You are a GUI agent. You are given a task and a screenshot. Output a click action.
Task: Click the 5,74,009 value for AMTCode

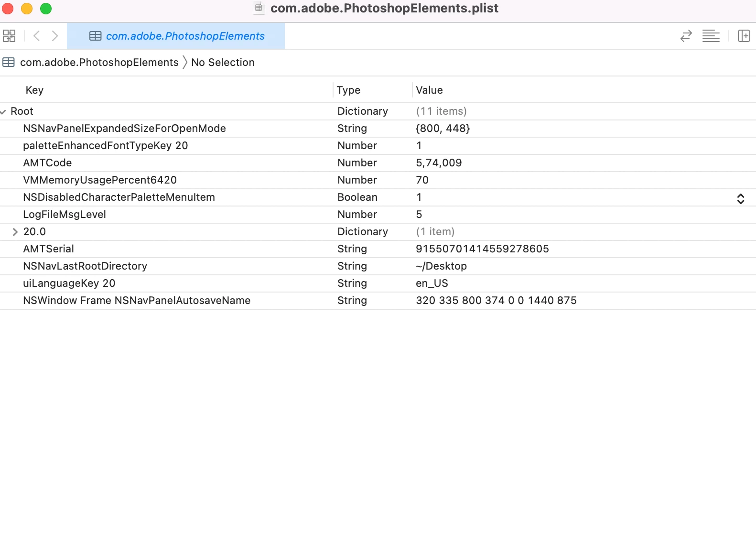[439, 163]
